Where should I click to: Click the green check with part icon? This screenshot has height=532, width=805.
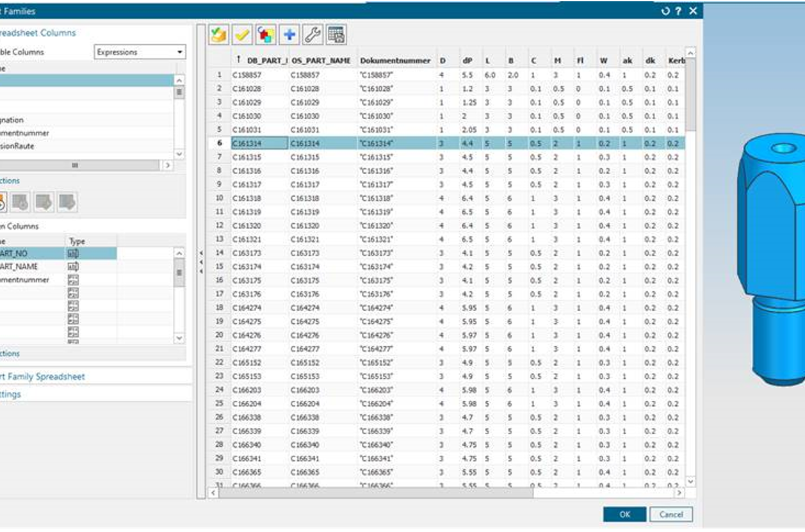tap(219, 35)
